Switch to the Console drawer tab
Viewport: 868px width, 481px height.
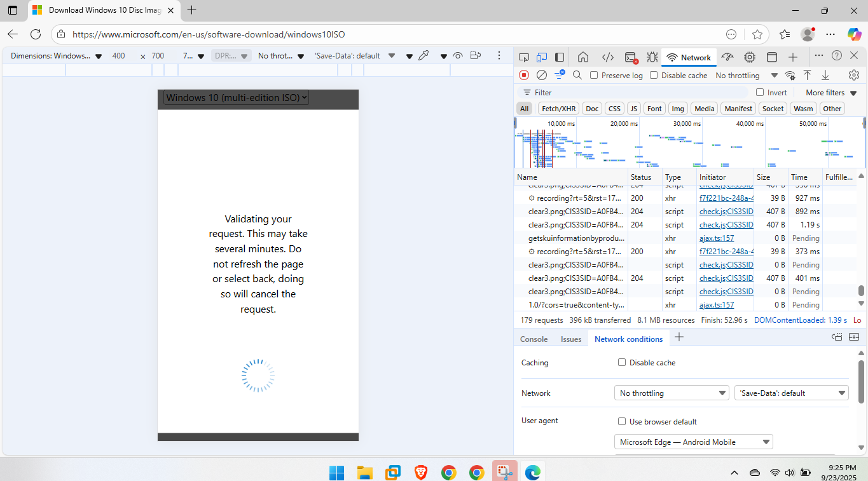point(534,339)
